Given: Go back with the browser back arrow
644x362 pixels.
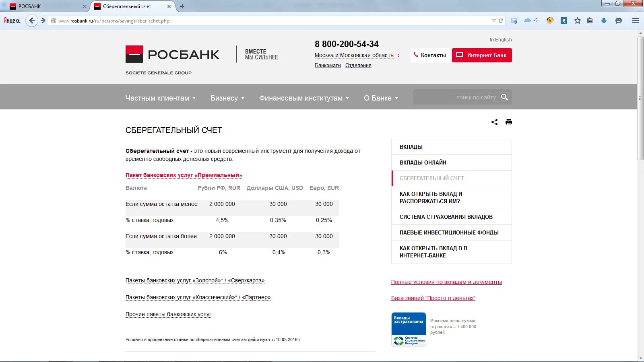Looking at the screenshot, I should tap(32, 21).
